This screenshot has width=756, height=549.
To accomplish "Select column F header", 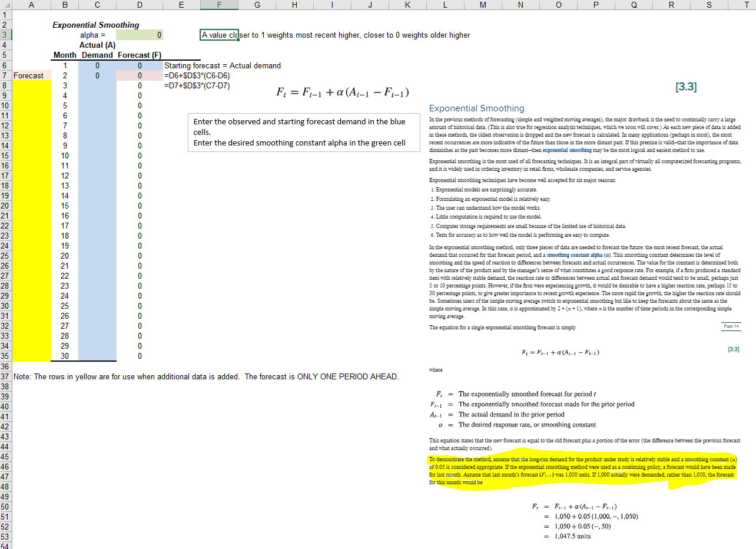I will (219, 5).
